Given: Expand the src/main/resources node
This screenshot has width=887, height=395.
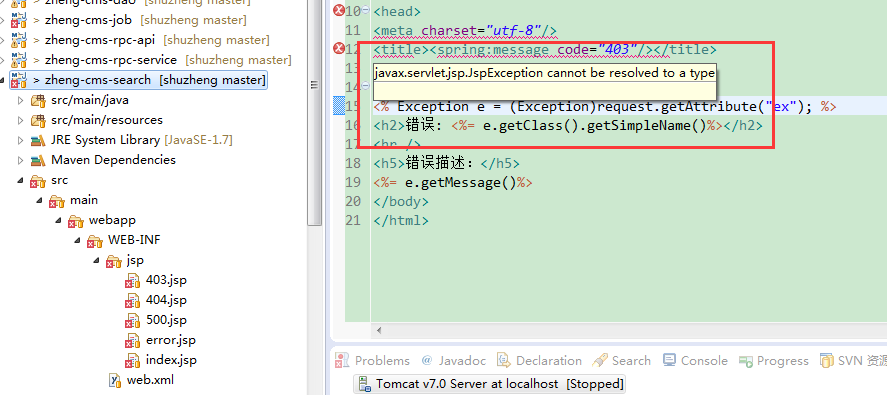Looking at the screenshot, I should click(x=21, y=121).
